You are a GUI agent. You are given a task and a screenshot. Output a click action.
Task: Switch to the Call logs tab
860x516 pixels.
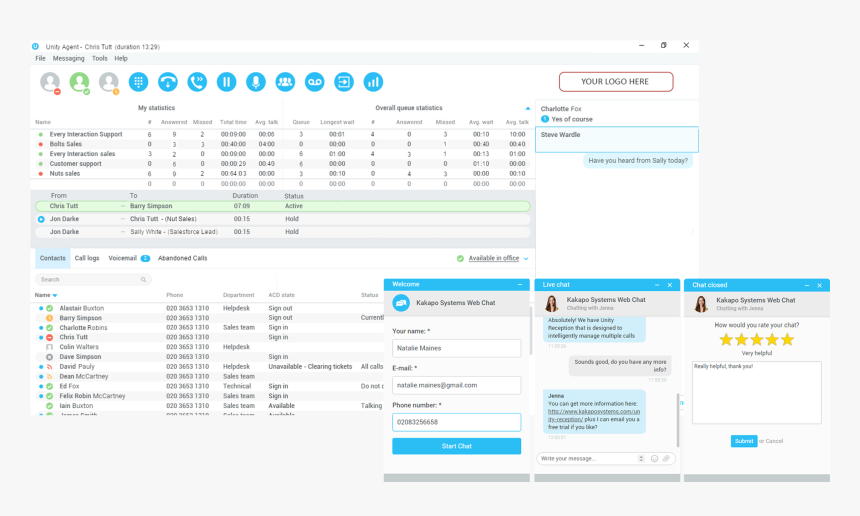pyautogui.click(x=87, y=258)
